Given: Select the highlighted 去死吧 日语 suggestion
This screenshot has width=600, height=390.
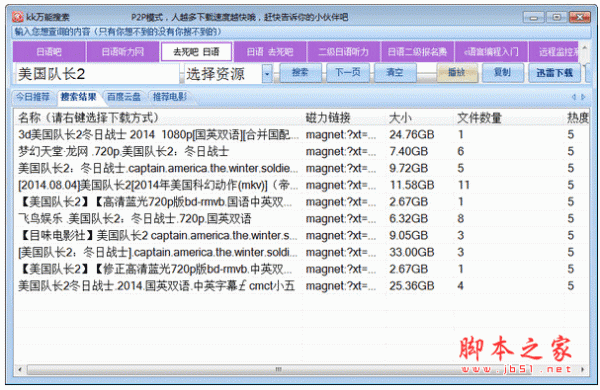Looking at the screenshot, I should coord(196,52).
